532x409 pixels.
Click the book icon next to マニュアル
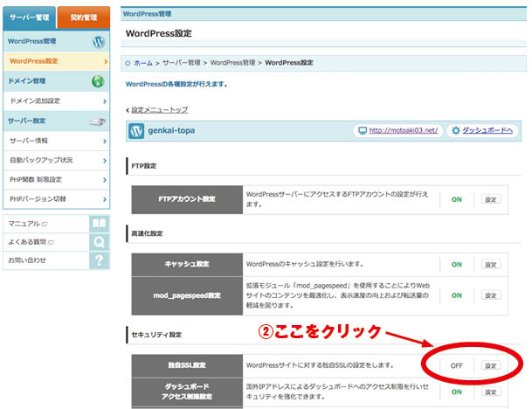tap(100, 224)
